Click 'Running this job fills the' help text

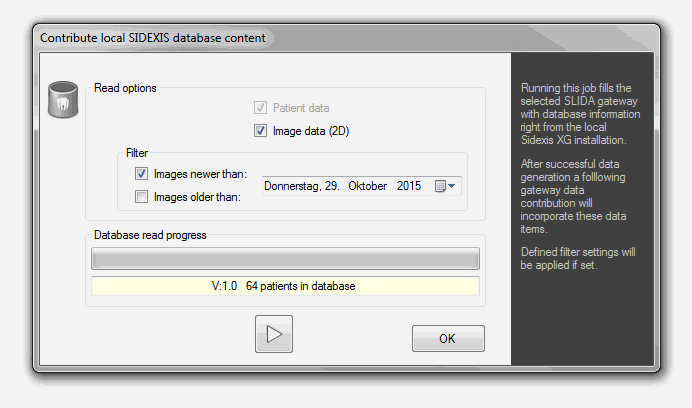(x=576, y=88)
